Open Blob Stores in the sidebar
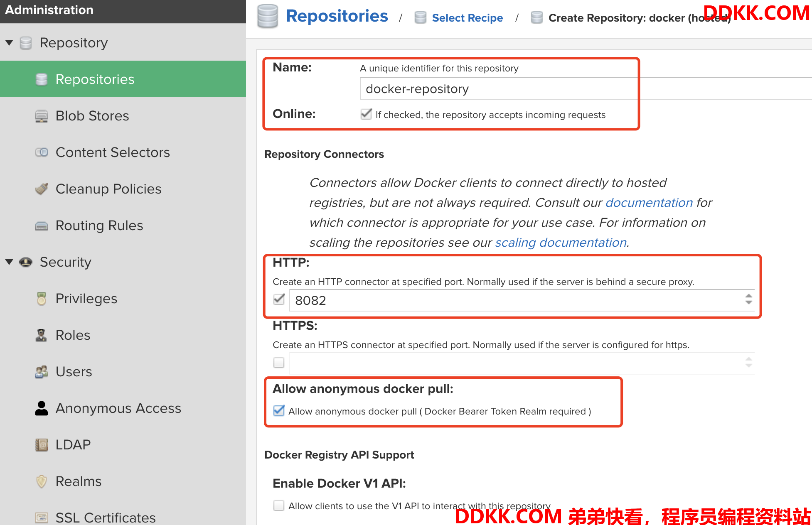Image resolution: width=812 pixels, height=525 pixels. 123,116
